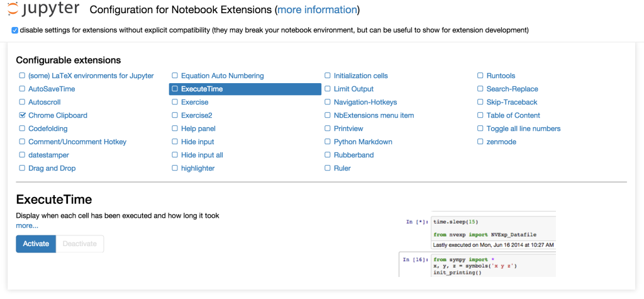Open the 'more information' link
The image size is (644, 299).
pos(317,10)
